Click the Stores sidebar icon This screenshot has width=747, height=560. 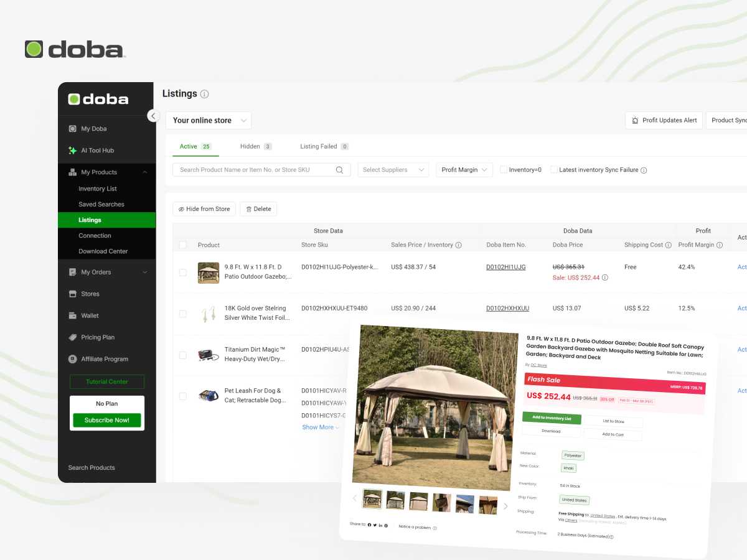tap(73, 294)
